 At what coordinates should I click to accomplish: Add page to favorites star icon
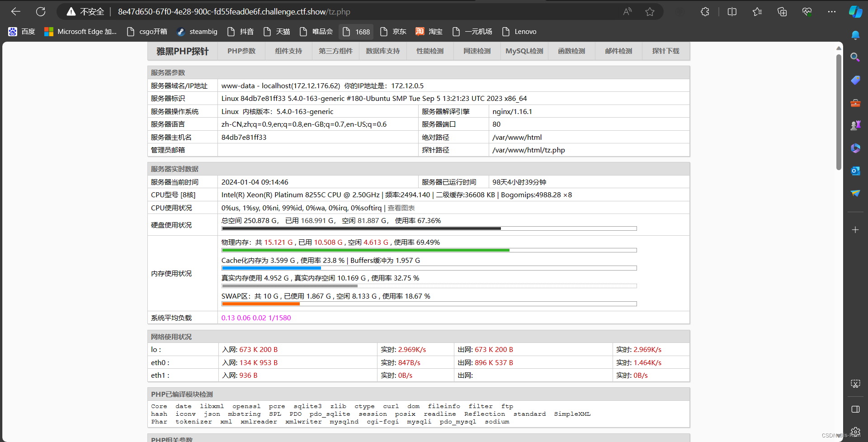tap(650, 12)
